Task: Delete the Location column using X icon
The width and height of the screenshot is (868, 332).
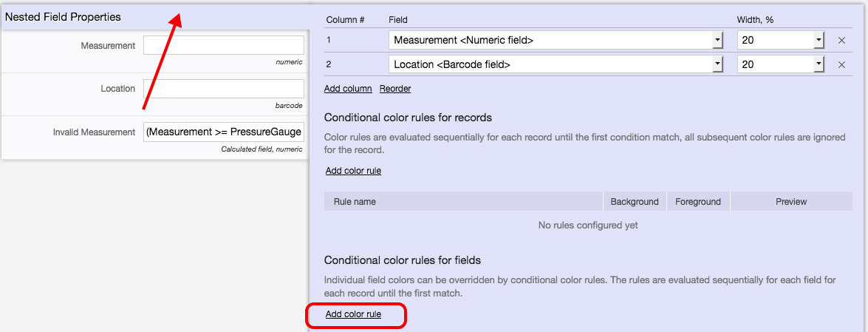Action: (x=841, y=65)
